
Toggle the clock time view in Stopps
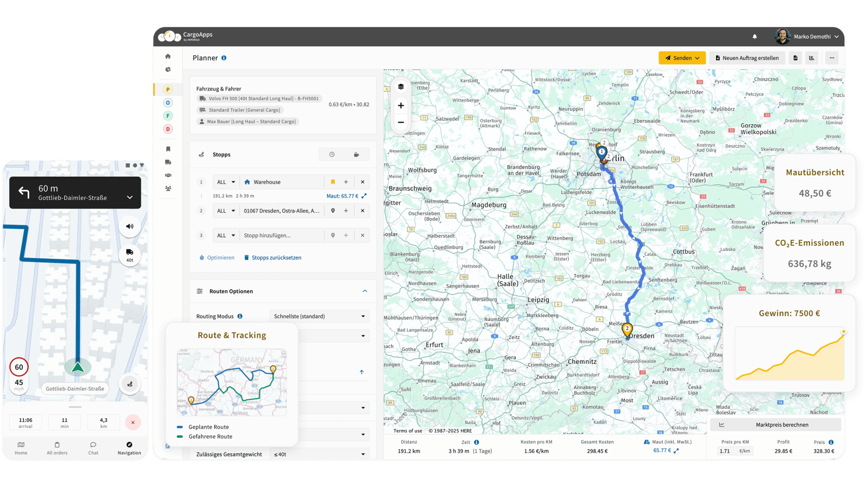pos(332,155)
